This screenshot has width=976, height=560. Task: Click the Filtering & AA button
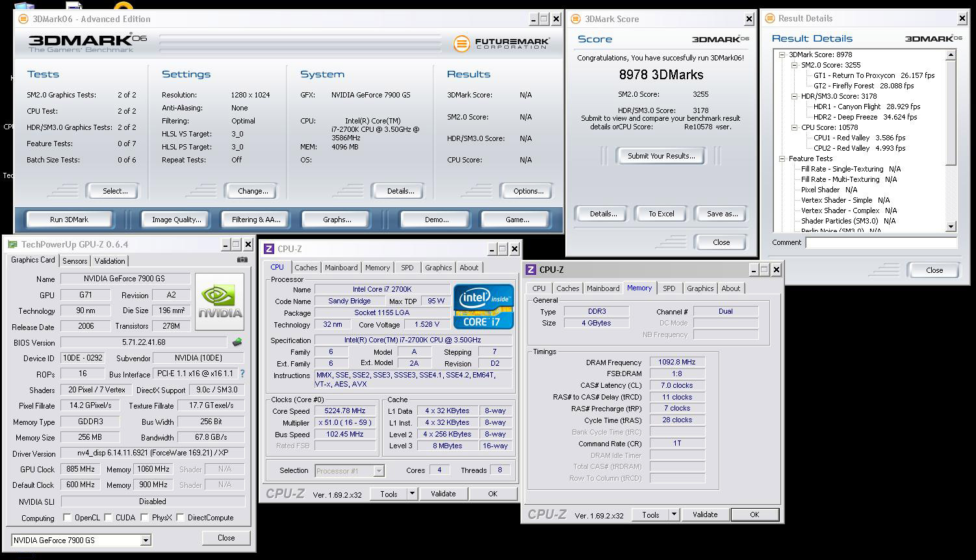pos(256,220)
